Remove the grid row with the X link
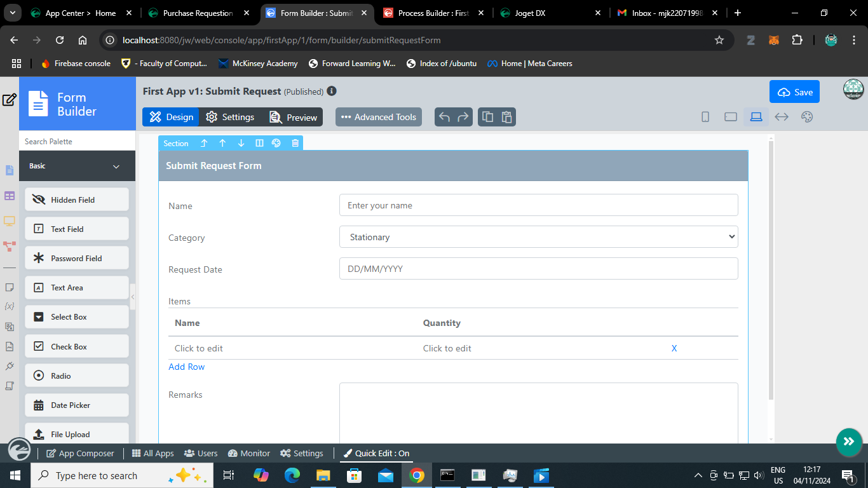The width and height of the screenshot is (868, 488). click(x=674, y=348)
